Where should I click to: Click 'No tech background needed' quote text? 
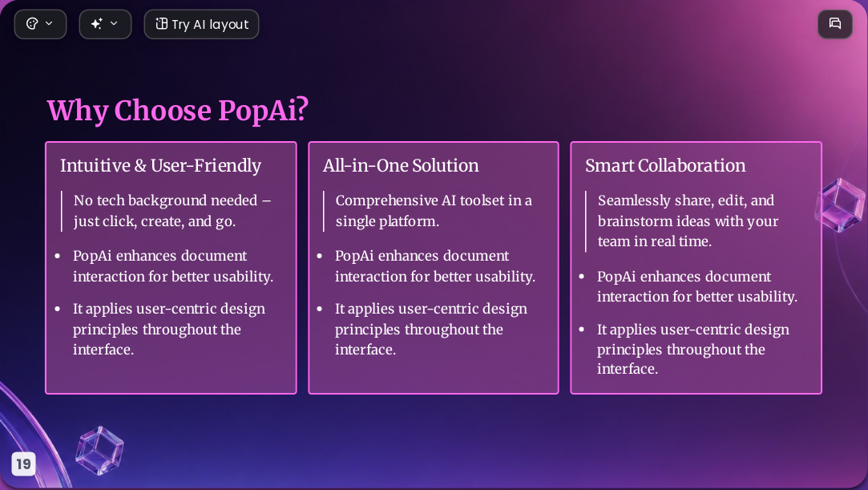tap(172, 210)
